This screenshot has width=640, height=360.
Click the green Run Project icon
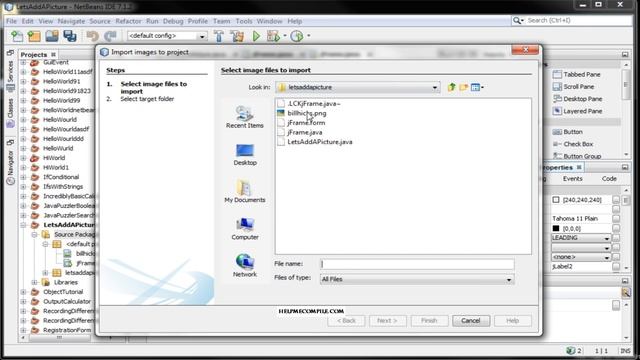[256, 36]
